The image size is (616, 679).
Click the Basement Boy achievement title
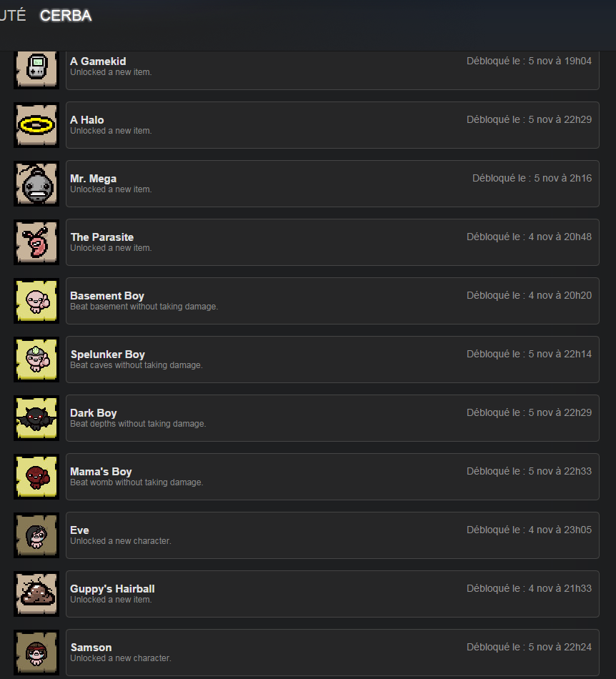coord(107,296)
